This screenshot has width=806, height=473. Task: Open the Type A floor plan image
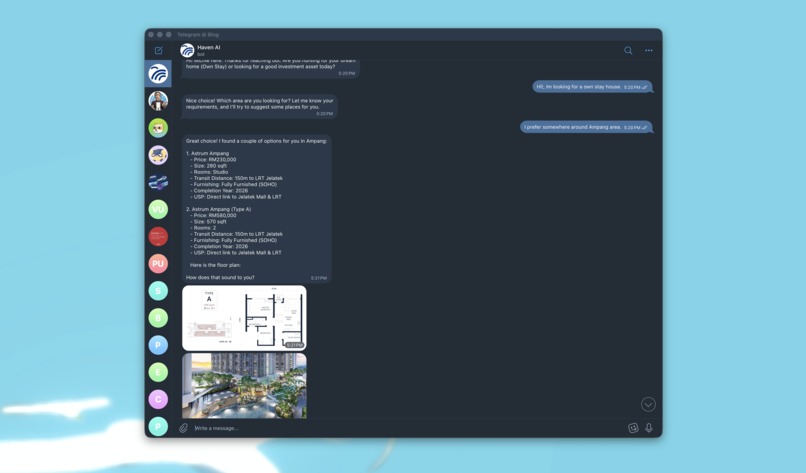(x=244, y=318)
